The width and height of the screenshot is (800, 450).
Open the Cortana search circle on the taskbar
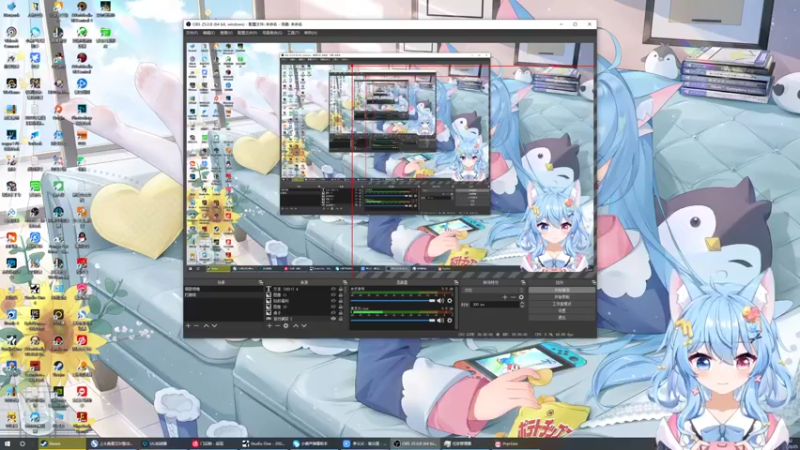click(22, 444)
